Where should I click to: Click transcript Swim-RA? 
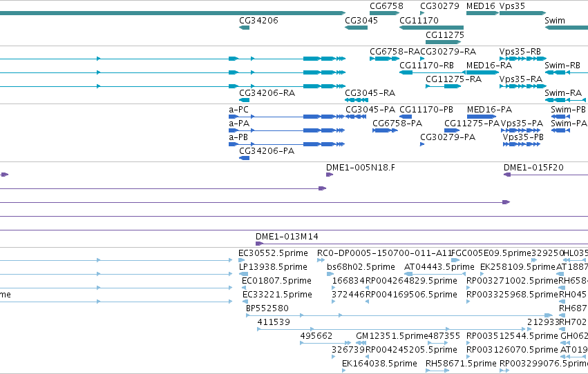pyautogui.click(x=565, y=100)
